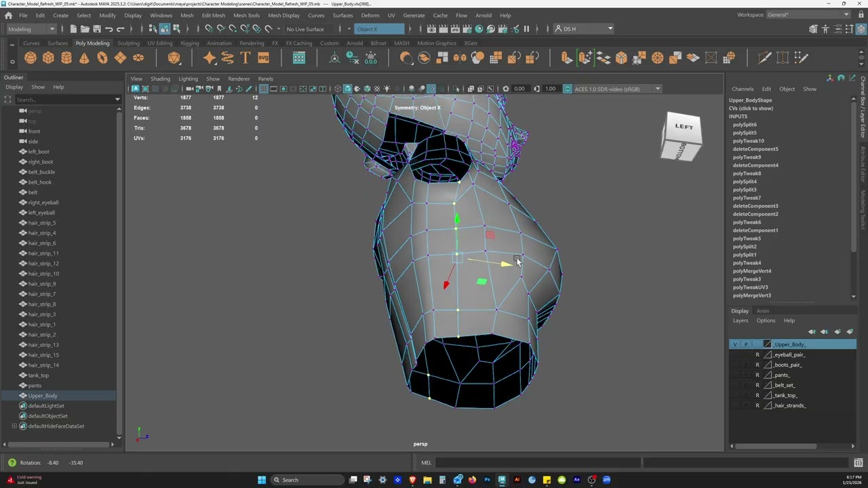Toggle the viewport grid icon
Viewport: 868px width, 488px height.
264,89
